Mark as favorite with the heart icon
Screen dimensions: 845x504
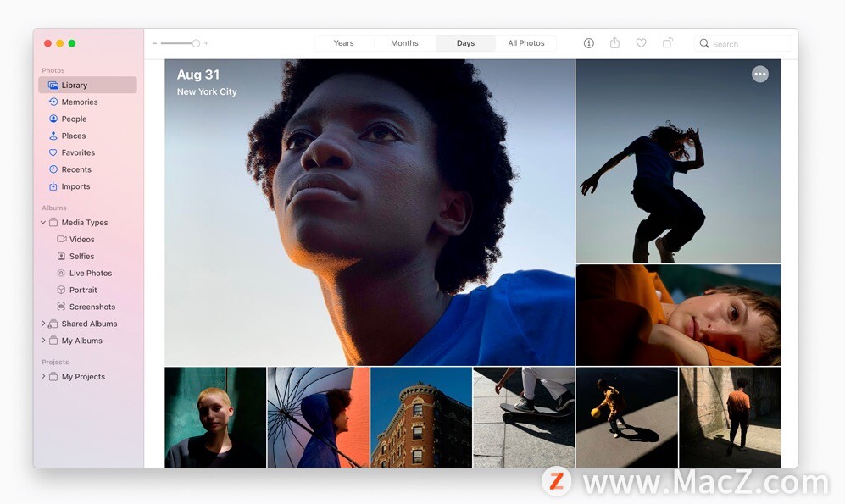(x=641, y=43)
